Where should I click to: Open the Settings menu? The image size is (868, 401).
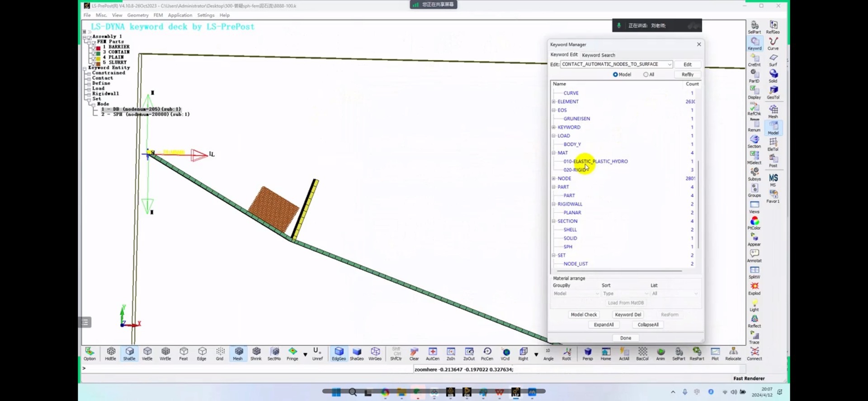tap(206, 15)
